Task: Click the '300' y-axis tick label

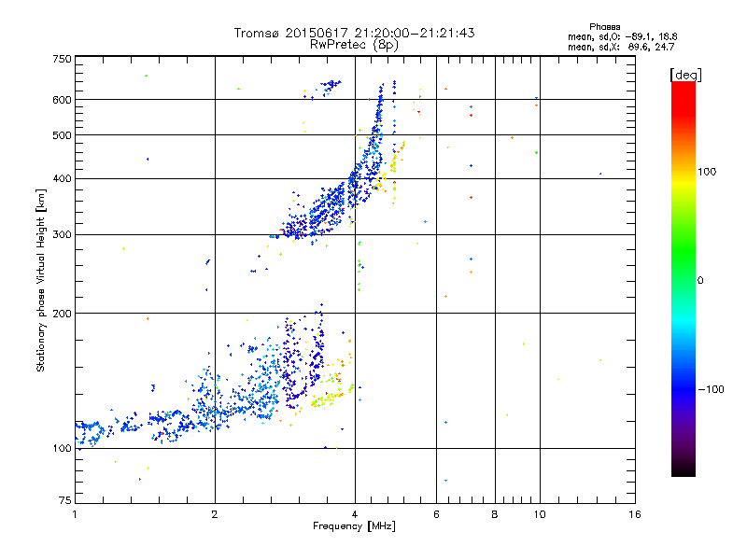Action: 63,235
